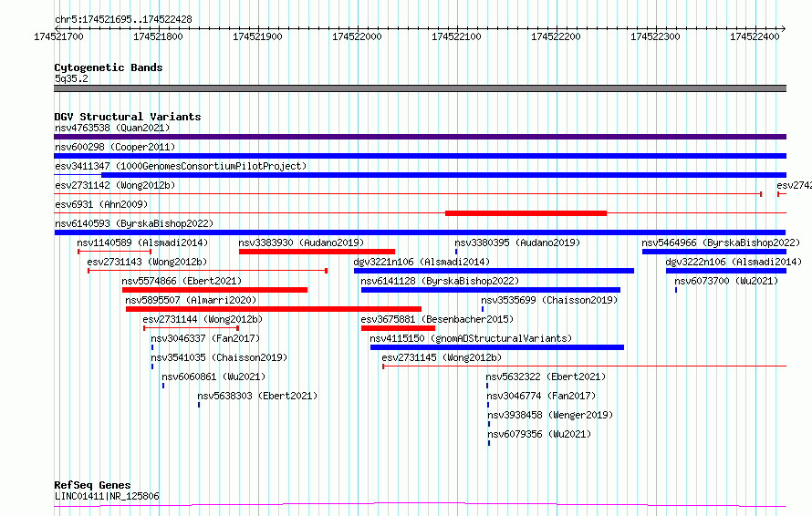Select the thick red esv6931 bar segment
This screenshot has height=516, width=812.
526,213
